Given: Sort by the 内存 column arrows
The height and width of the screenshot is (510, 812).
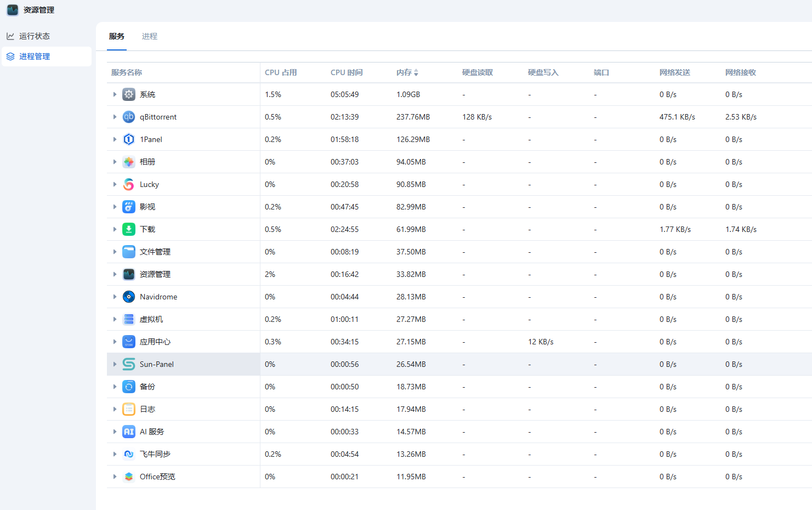Looking at the screenshot, I should tap(416, 72).
